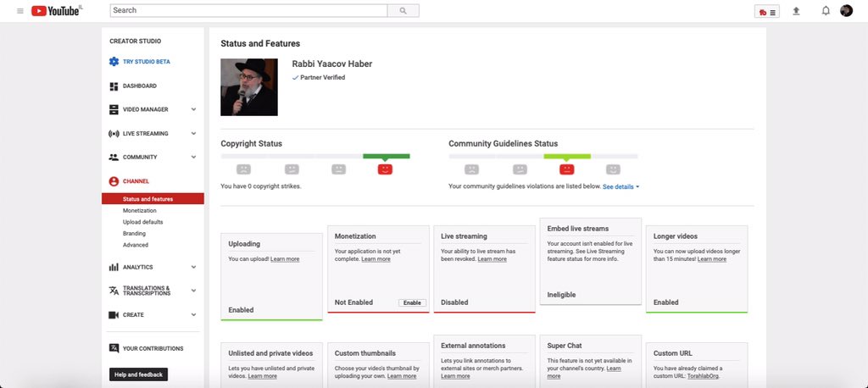Click the Disabled status under Live streaming
This screenshot has height=388, width=868.
point(454,302)
